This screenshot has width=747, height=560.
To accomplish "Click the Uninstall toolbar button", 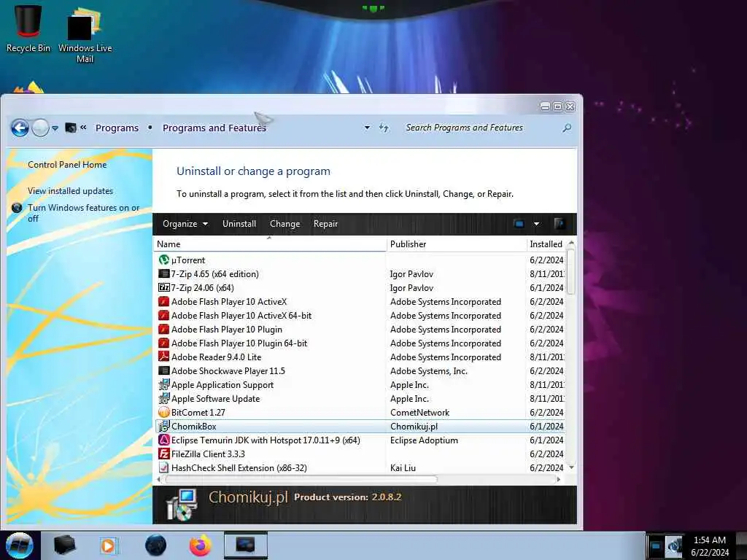I will 239,224.
